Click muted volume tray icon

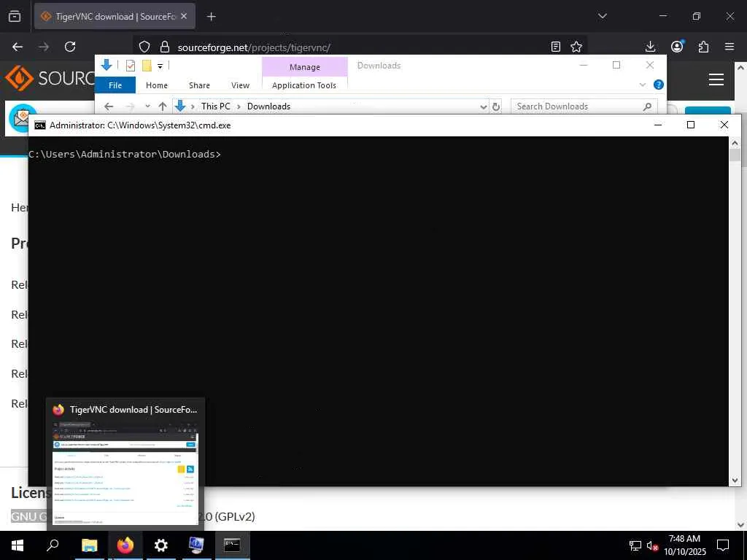coord(652,545)
